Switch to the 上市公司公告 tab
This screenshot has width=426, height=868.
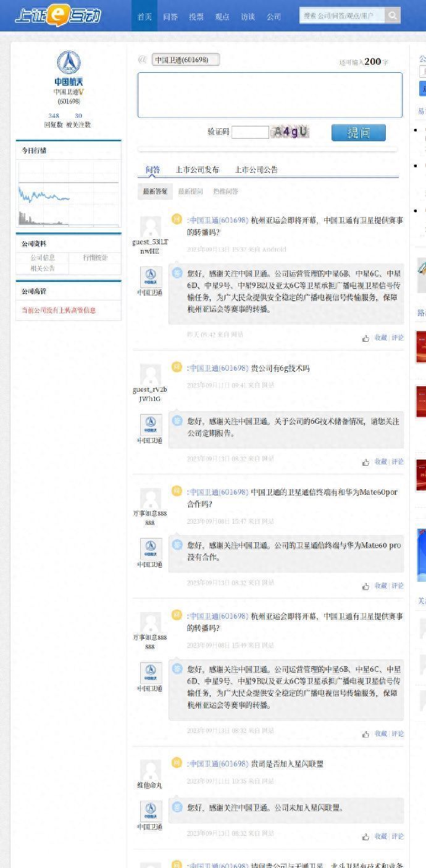[256, 170]
